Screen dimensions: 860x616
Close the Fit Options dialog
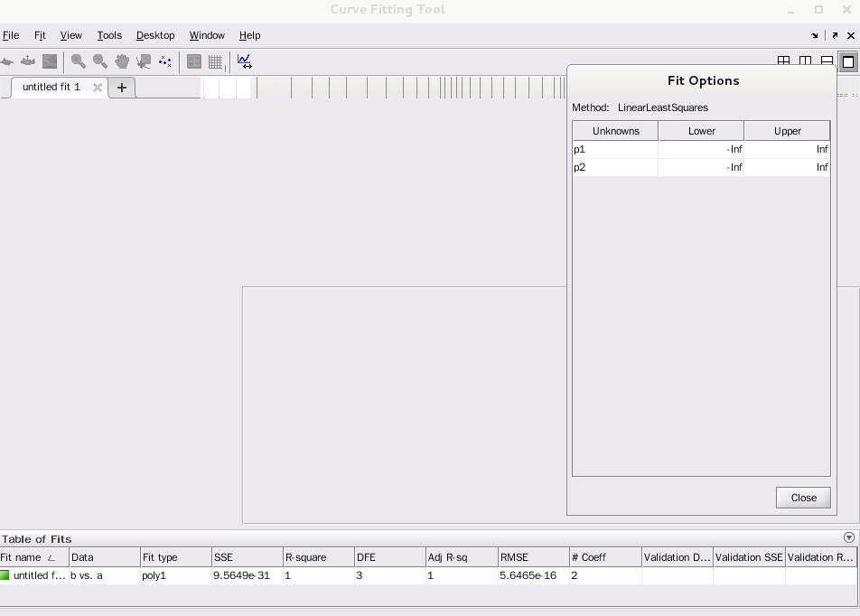tap(803, 498)
